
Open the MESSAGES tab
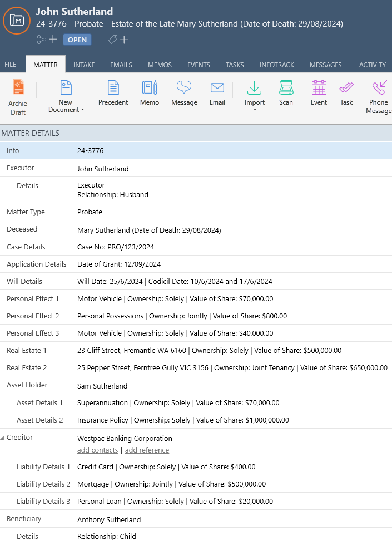point(326,65)
